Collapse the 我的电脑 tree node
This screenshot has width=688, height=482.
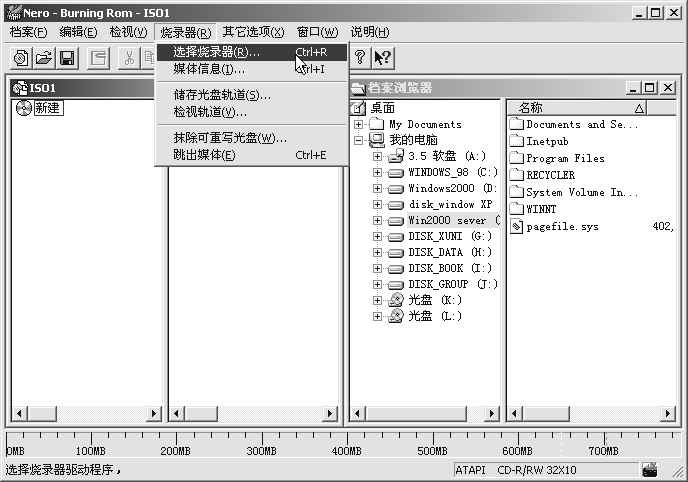[358, 140]
